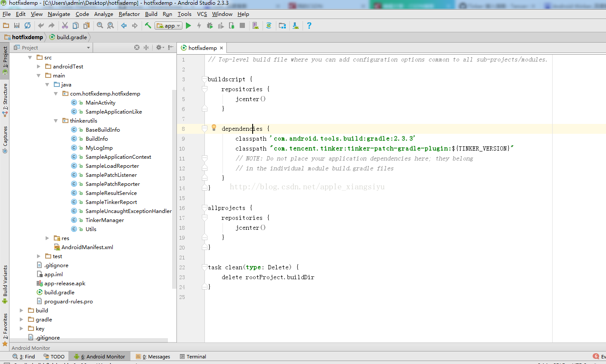Viewport: 606px width, 364px height.
Task: Cut selection with the scissors icon
Action: tap(65, 26)
